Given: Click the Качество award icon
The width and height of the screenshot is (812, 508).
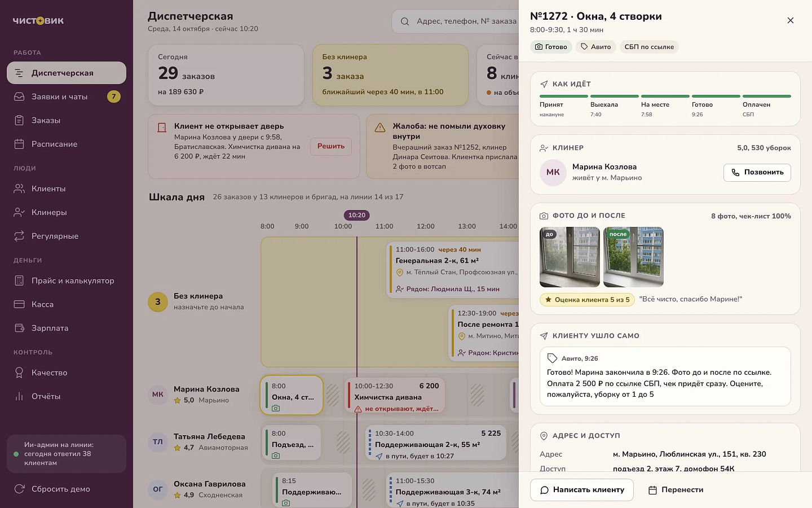Looking at the screenshot, I should click(x=19, y=373).
